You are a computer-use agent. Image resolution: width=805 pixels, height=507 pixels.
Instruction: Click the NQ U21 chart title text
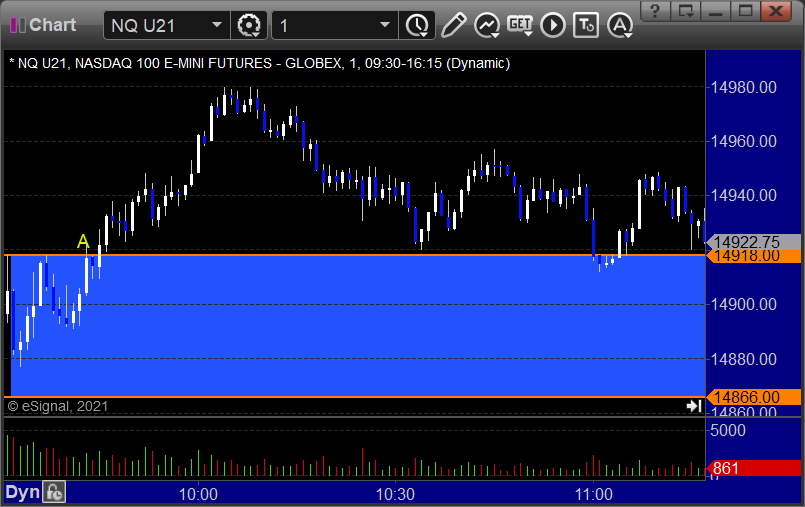click(x=260, y=63)
